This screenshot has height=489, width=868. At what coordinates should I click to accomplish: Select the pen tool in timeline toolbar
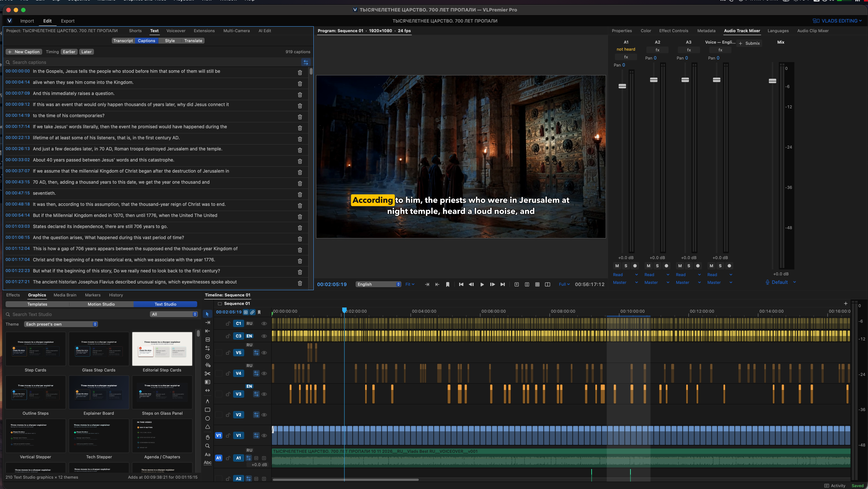click(x=208, y=401)
